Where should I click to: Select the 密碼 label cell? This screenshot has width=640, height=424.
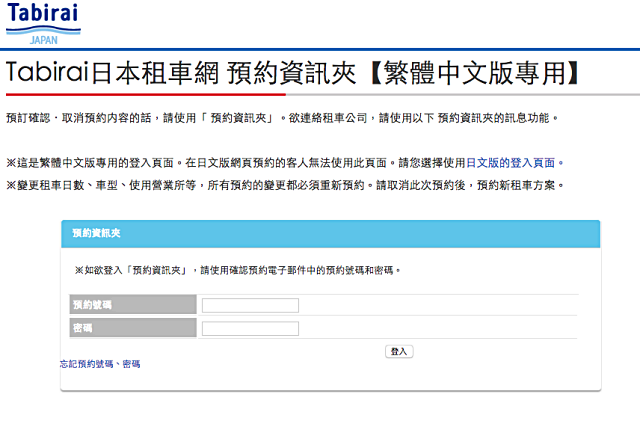click(133, 328)
